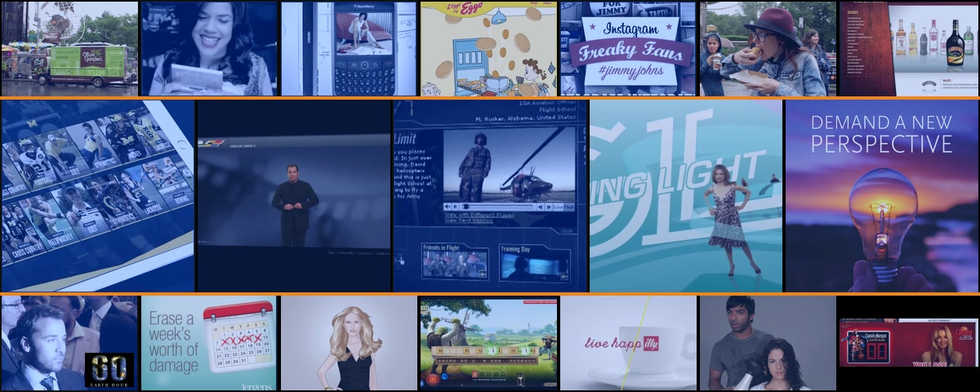Open the Instagram Freaky Fans thumbnail
The width and height of the screenshot is (980, 392).
tap(628, 49)
